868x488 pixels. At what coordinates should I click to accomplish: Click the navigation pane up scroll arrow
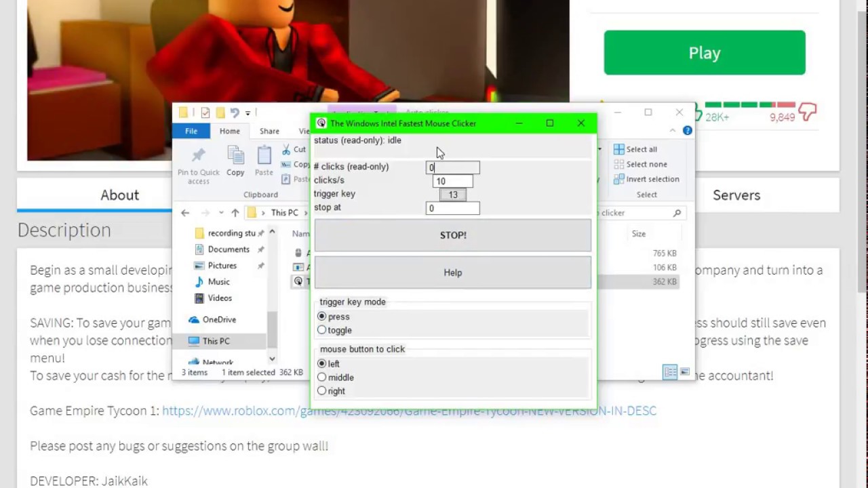pos(272,232)
